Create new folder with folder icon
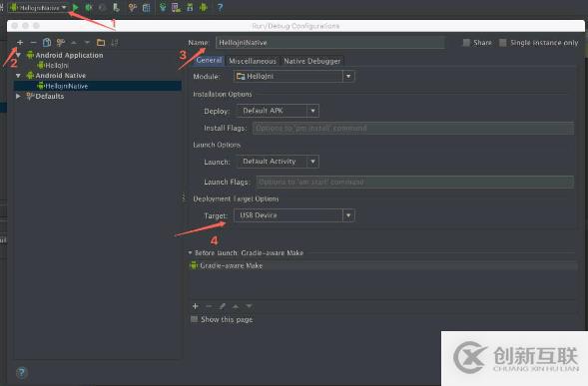The image size is (588, 386). point(101,42)
